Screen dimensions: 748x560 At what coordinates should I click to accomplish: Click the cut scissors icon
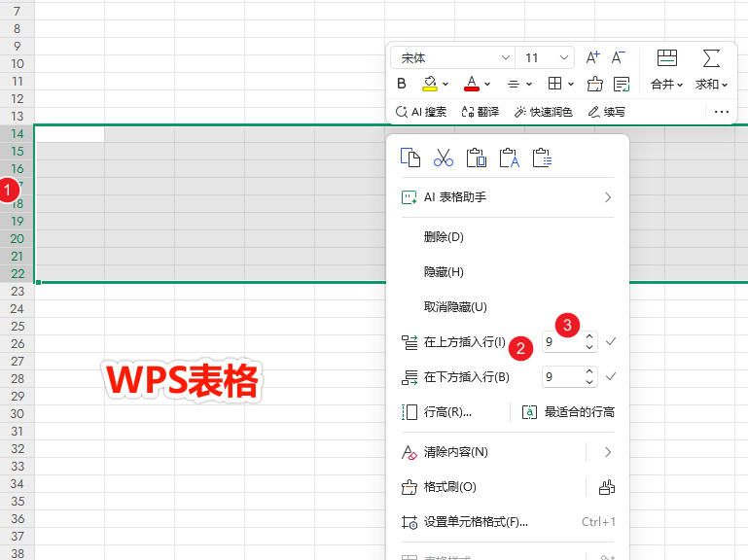[444, 157]
